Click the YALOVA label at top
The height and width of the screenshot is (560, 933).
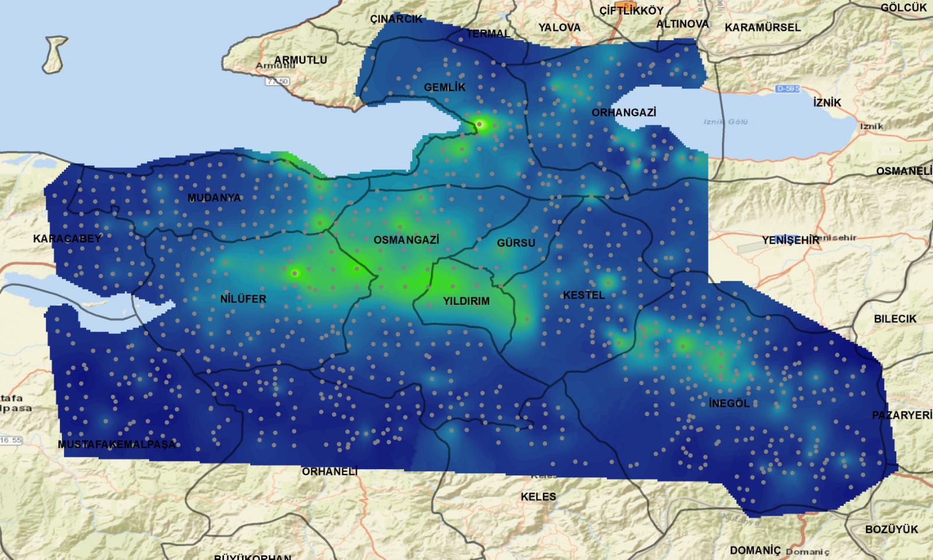(559, 27)
